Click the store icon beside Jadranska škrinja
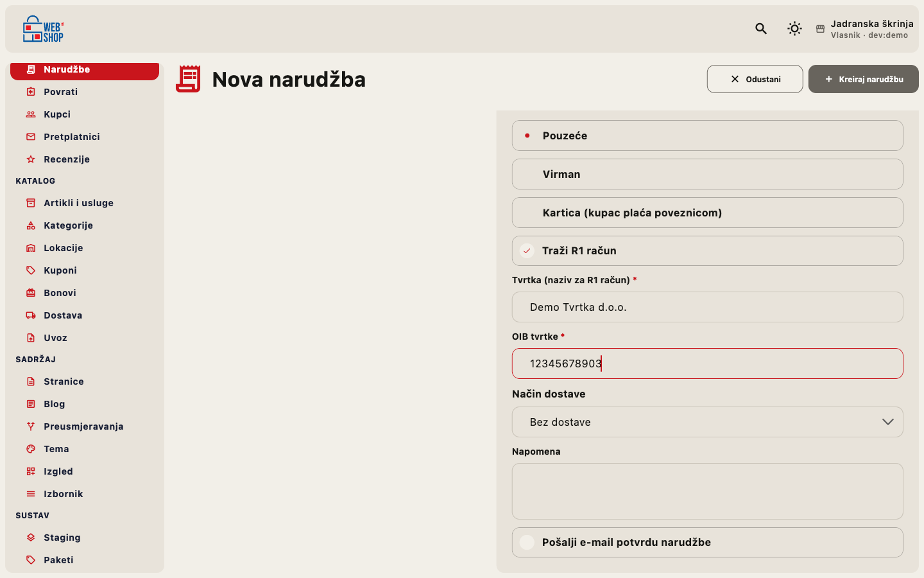 (x=820, y=29)
